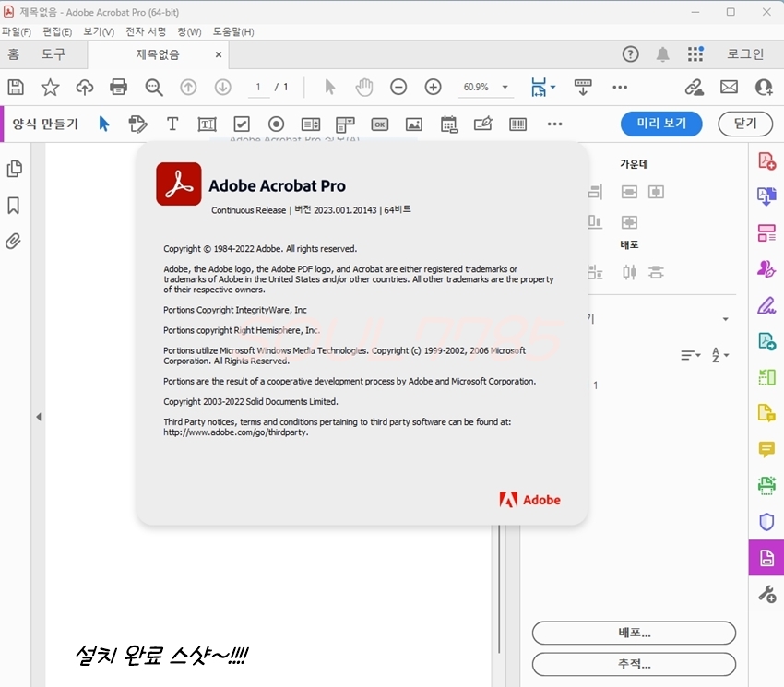
Task: Select the Add Check Box tool
Action: pos(242,124)
